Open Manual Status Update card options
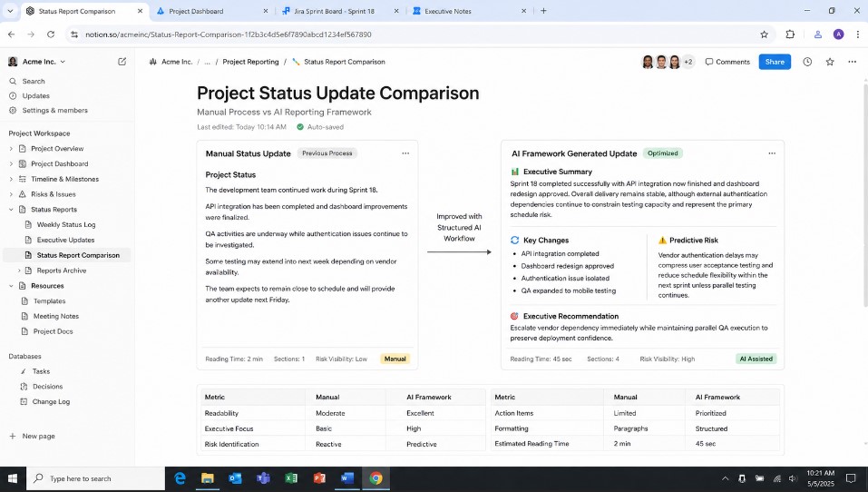Image resolution: width=868 pixels, height=492 pixels. pos(405,153)
